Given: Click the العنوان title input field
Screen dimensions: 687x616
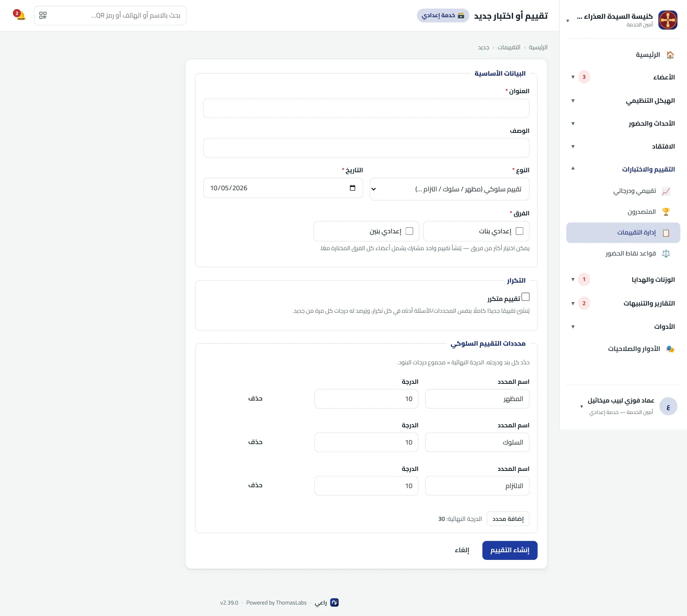Looking at the screenshot, I should (366, 108).
